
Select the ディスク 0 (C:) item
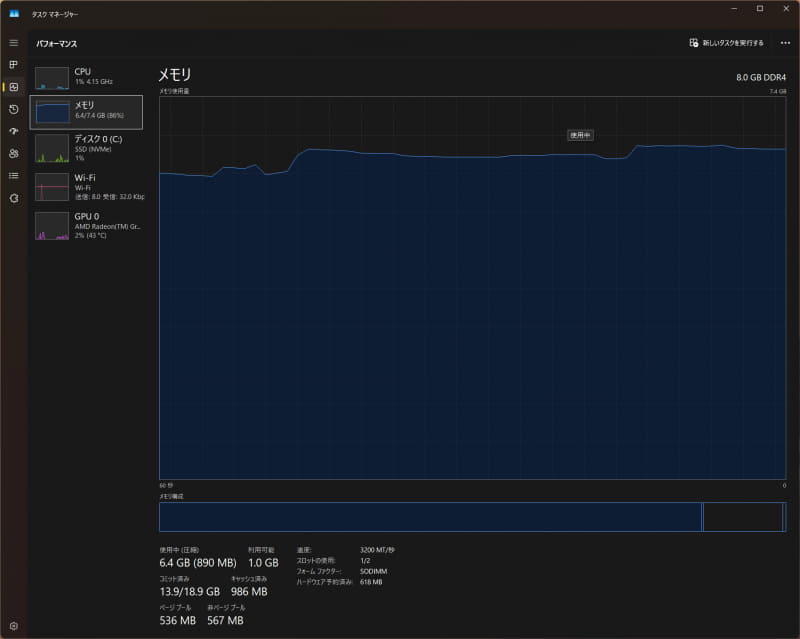pos(86,148)
